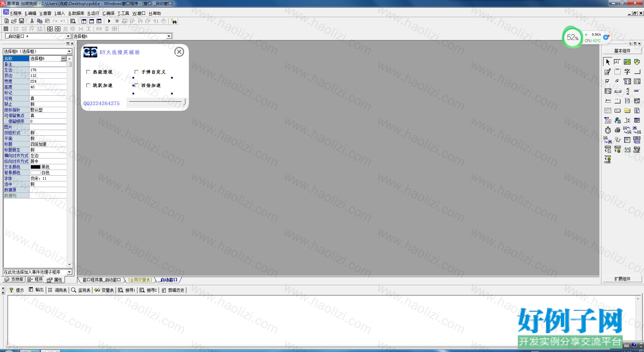Open the B.数据库 menu

(76, 13)
